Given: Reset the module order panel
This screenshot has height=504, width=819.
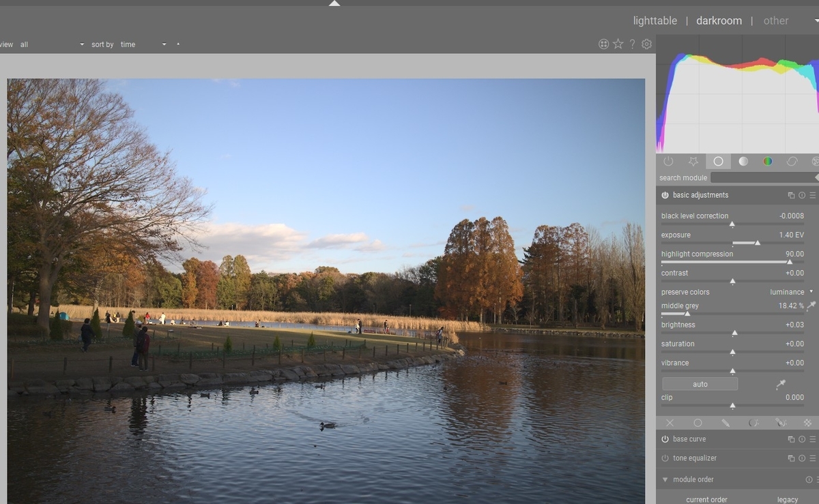Looking at the screenshot, I should (809, 479).
